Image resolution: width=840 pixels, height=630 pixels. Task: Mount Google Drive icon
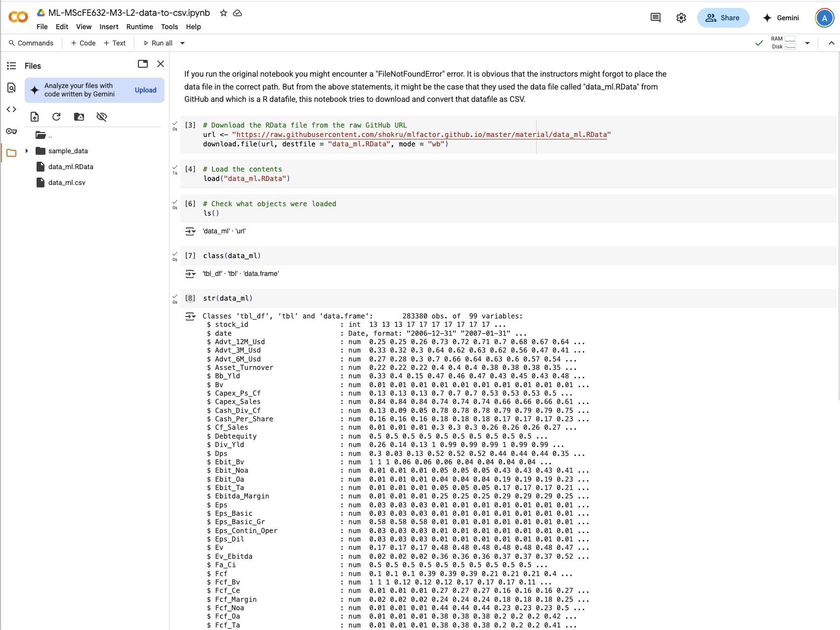(x=79, y=117)
